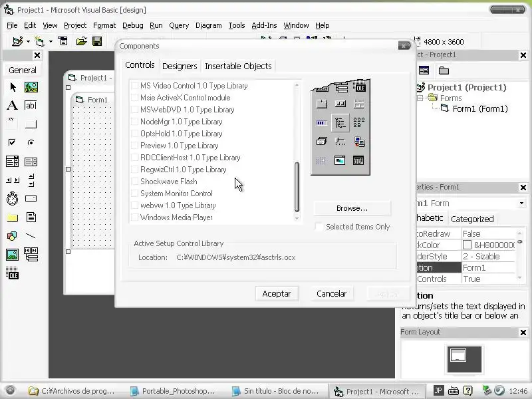This screenshot has width=532, height=399.
Task: Check Msie ActiveX Control module
Action: [x=135, y=98]
